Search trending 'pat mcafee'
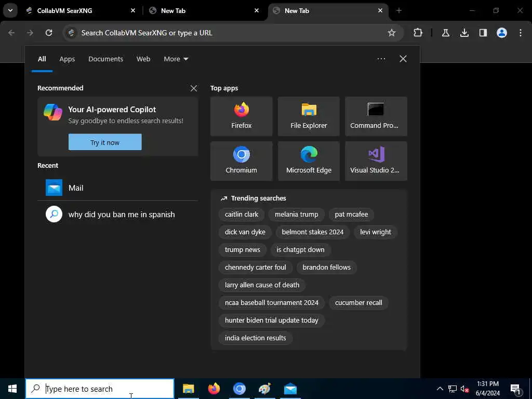Screen dimensions: 532x399 tap(351, 215)
